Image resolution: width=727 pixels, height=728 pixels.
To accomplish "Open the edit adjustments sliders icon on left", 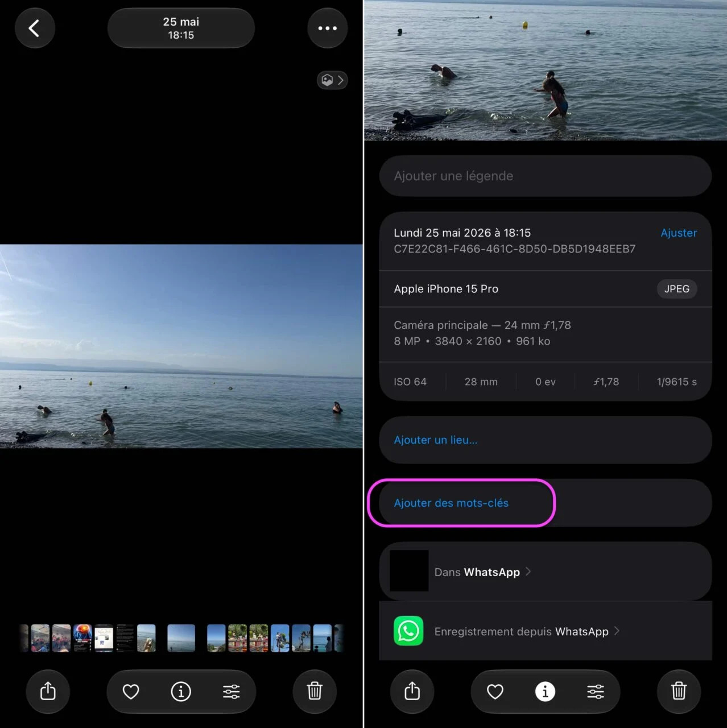I will 231,691.
